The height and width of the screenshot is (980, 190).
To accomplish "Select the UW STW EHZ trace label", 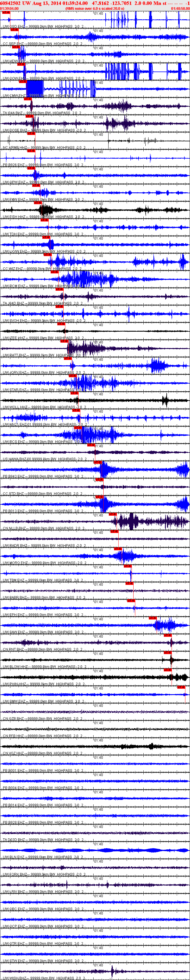I will 43,961.
